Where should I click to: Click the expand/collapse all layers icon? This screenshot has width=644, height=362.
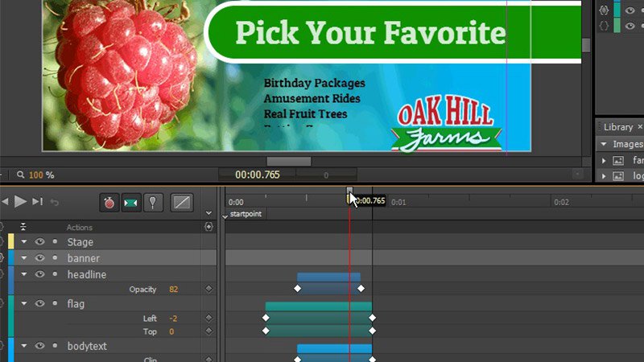pyautogui.click(x=23, y=227)
